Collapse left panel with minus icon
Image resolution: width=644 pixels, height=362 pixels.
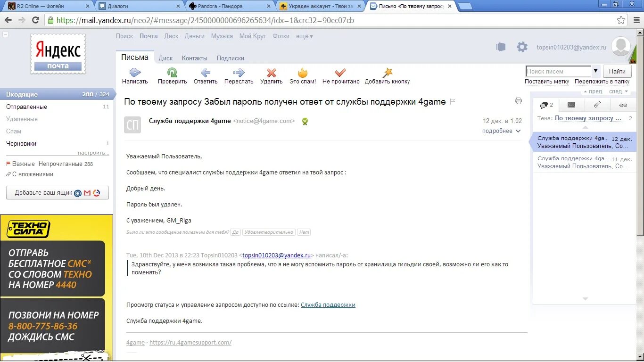pos(5,34)
